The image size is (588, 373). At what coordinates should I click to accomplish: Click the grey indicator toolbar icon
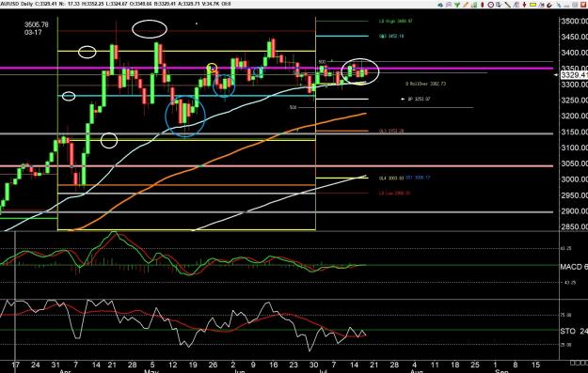516,5
